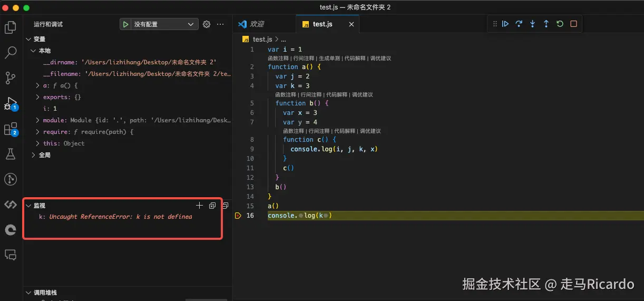This screenshot has width=644, height=301.
Task: Click the 运行和调试 sidebar title
Action: pos(48,24)
